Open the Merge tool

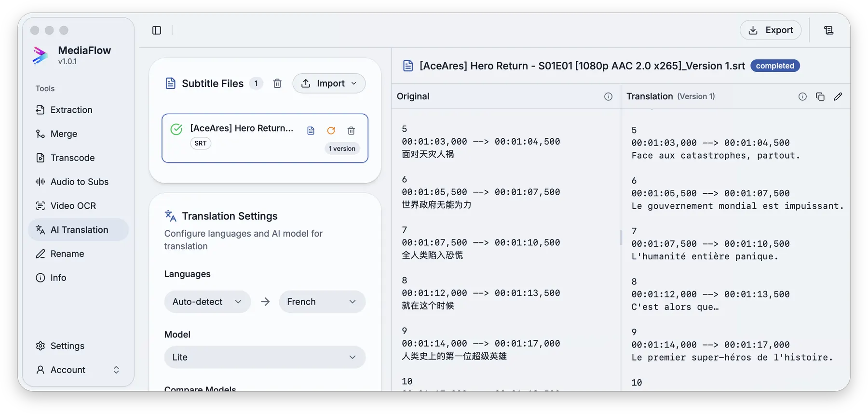(x=78, y=134)
